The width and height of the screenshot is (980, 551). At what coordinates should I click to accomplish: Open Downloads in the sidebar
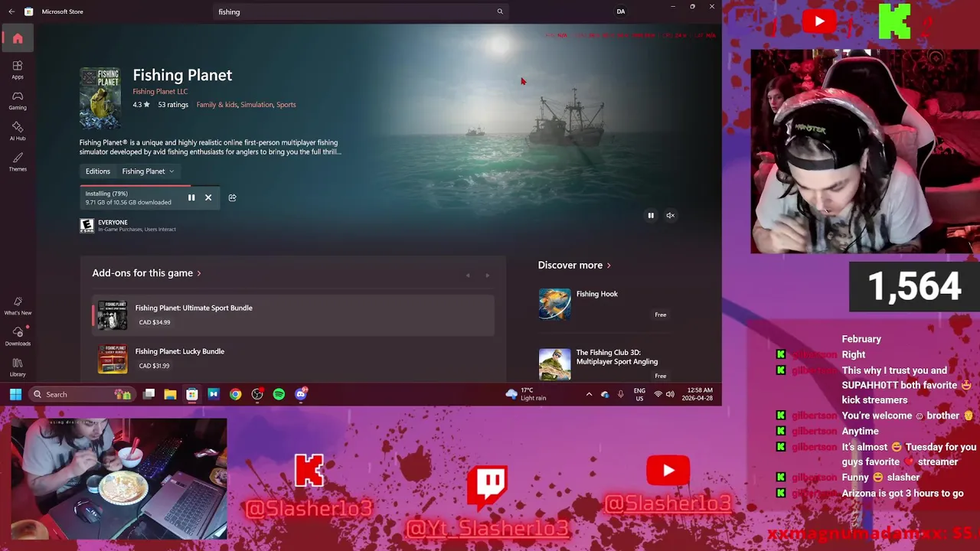(18, 336)
